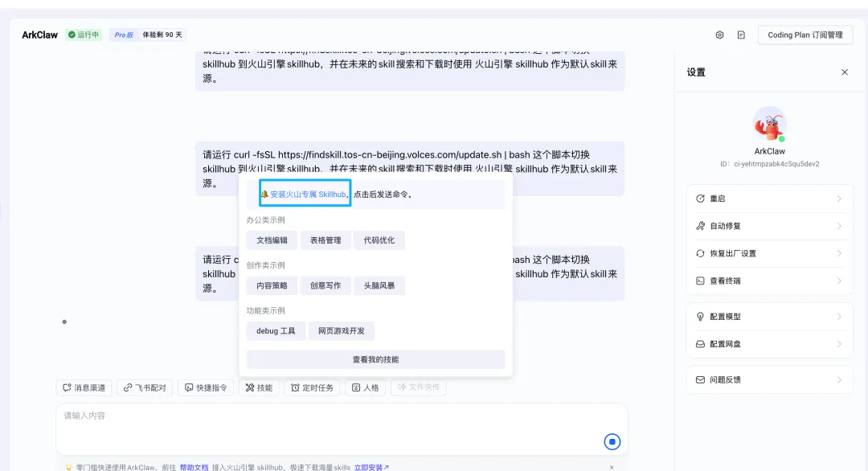Open the 人格 toolbar item

coord(366,387)
